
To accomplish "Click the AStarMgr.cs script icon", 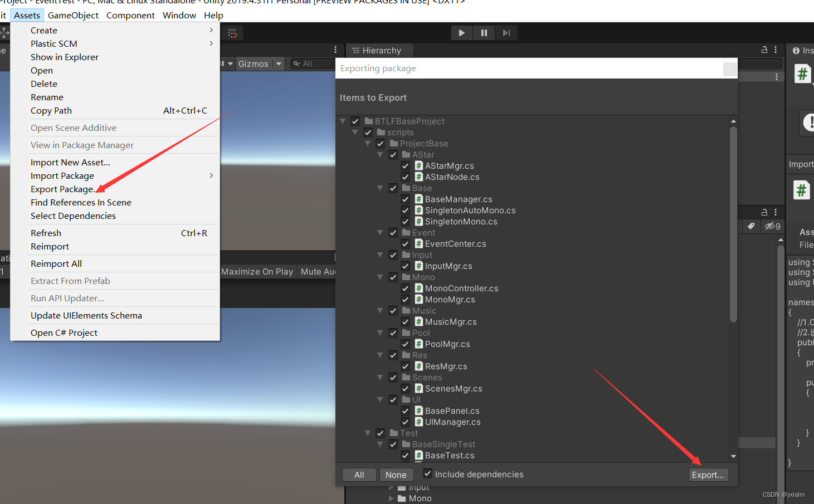I will [x=419, y=165].
